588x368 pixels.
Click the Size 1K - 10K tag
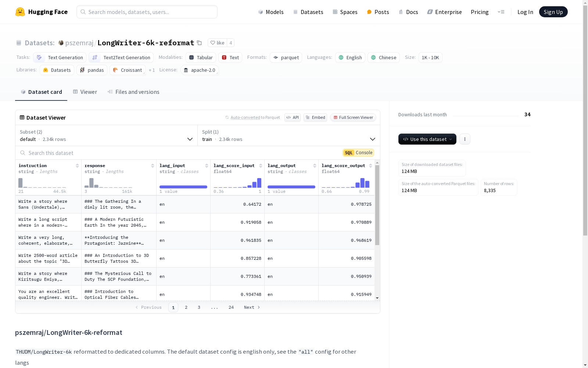click(x=430, y=57)
